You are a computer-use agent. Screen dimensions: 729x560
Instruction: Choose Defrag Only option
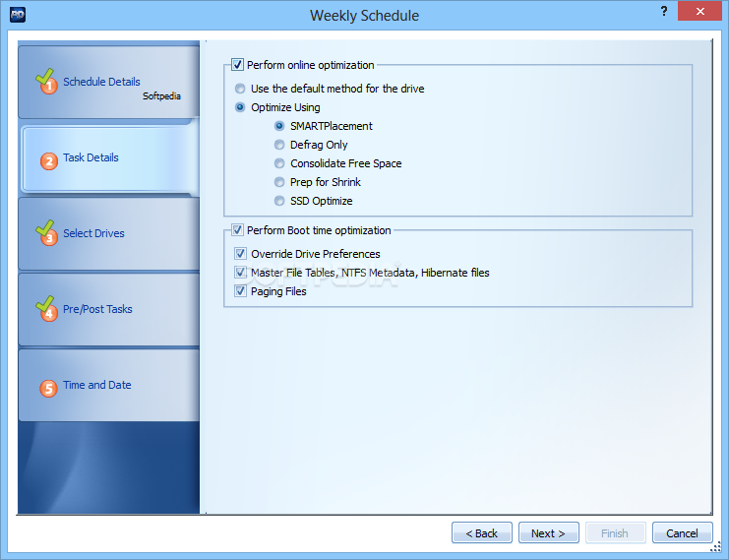pos(279,145)
